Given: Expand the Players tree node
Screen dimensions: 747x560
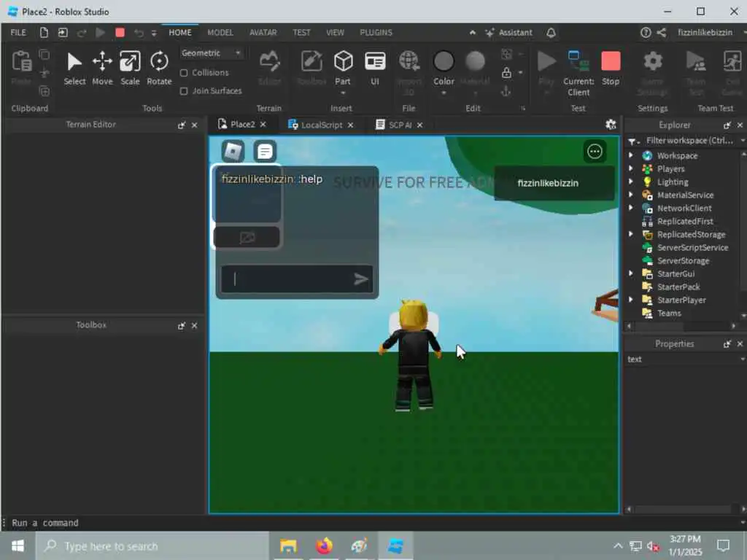Looking at the screenshot, I should (631, 168).
